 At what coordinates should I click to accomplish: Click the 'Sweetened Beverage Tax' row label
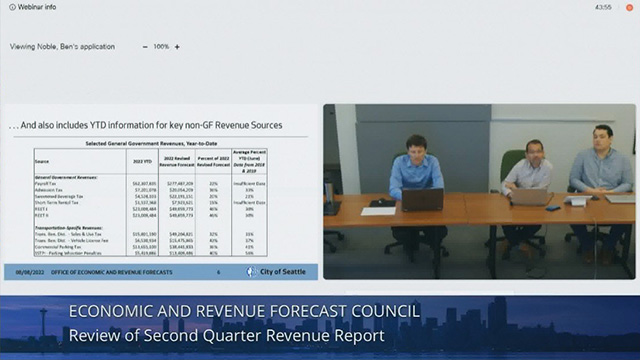tap(59, 196)
